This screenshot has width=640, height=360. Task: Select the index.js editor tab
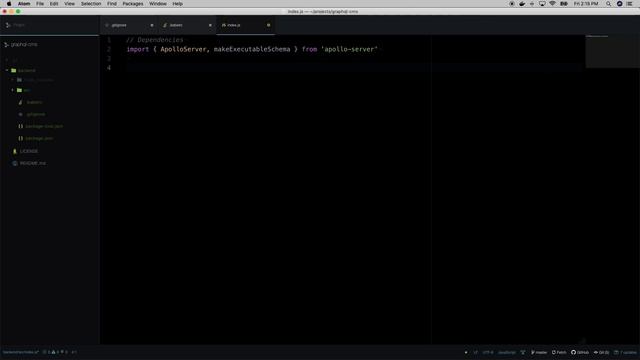245,25
